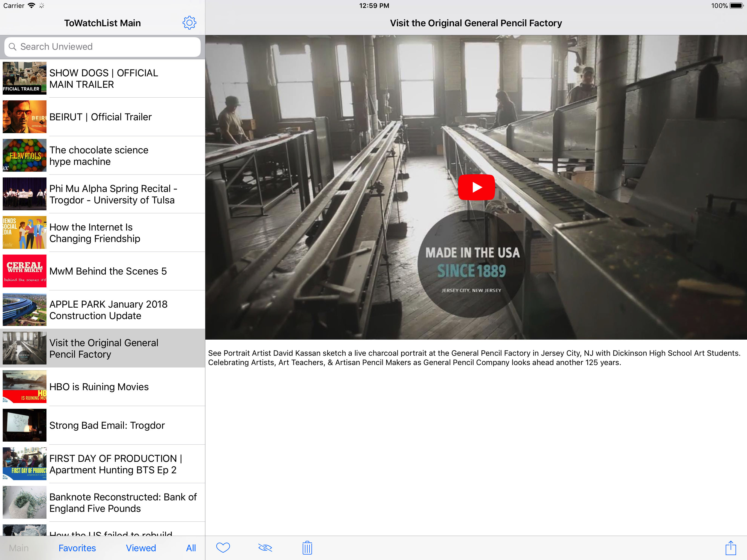
Task: Click the 12:59 PM clock
Action: coord(374,5)
